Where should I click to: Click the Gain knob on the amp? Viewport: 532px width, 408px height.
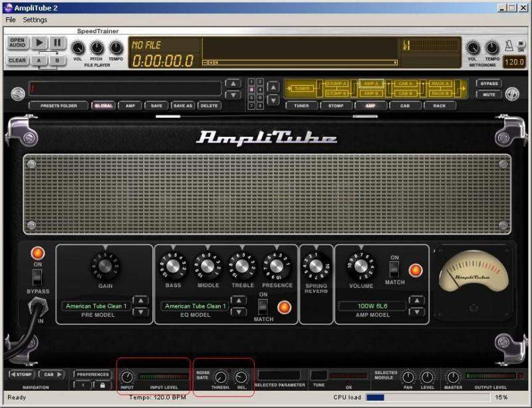[104, 266]
